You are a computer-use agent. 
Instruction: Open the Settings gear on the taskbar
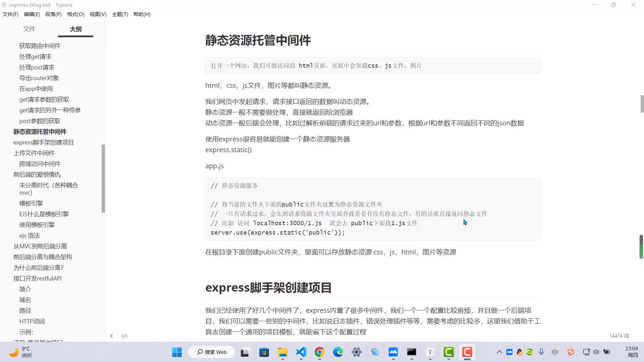click(356, 352)
